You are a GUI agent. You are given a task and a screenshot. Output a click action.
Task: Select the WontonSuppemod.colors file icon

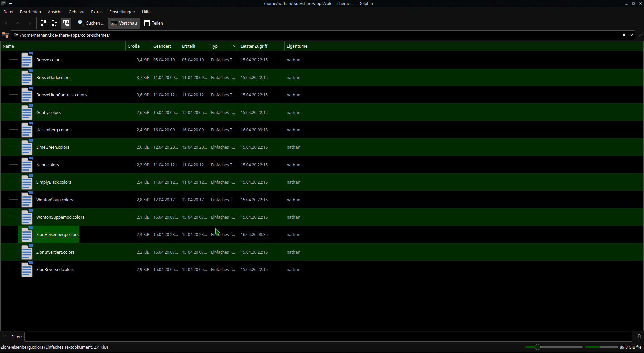[x=27, y=217]
